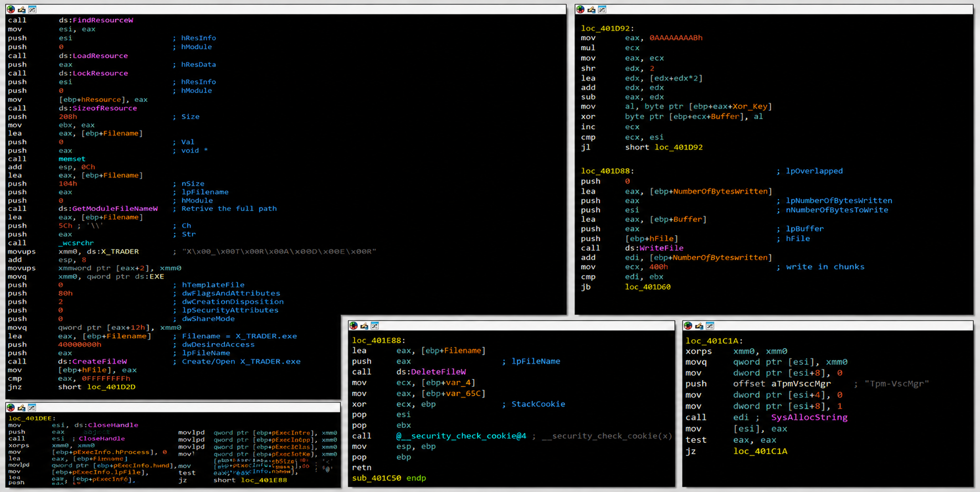Click the retn instruction
The width and height of the screenshot is (980, 492).
[x=361, y=468]
